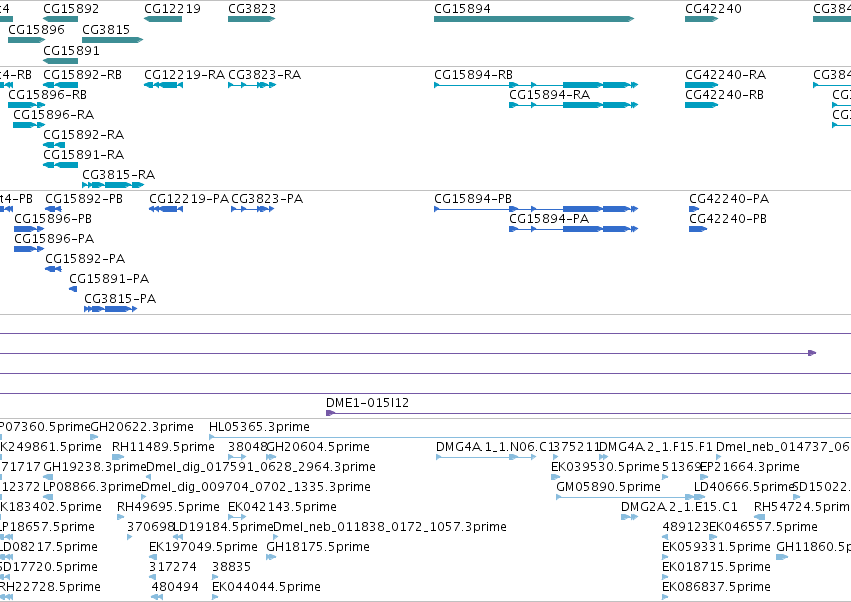Select protein CG15892-PA

(x=85, y=259)
